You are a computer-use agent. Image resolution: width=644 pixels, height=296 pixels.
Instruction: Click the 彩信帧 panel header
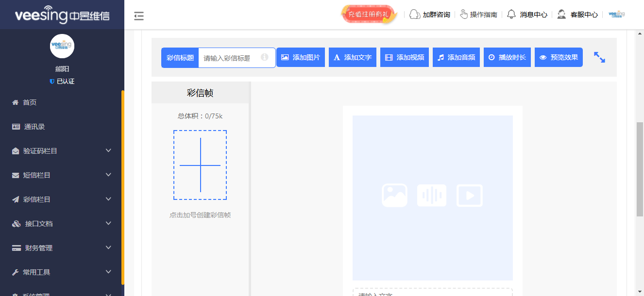pos(200,93)
